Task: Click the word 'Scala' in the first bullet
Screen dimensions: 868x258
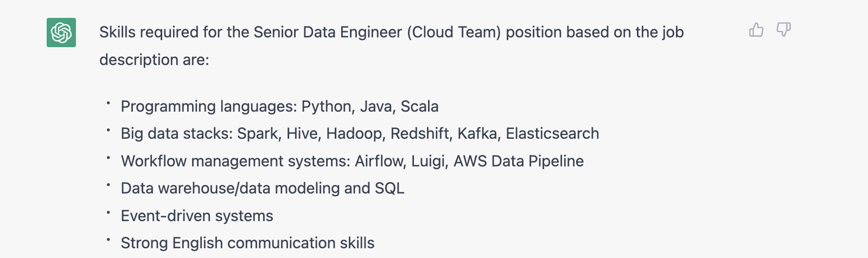Action: 419,106
